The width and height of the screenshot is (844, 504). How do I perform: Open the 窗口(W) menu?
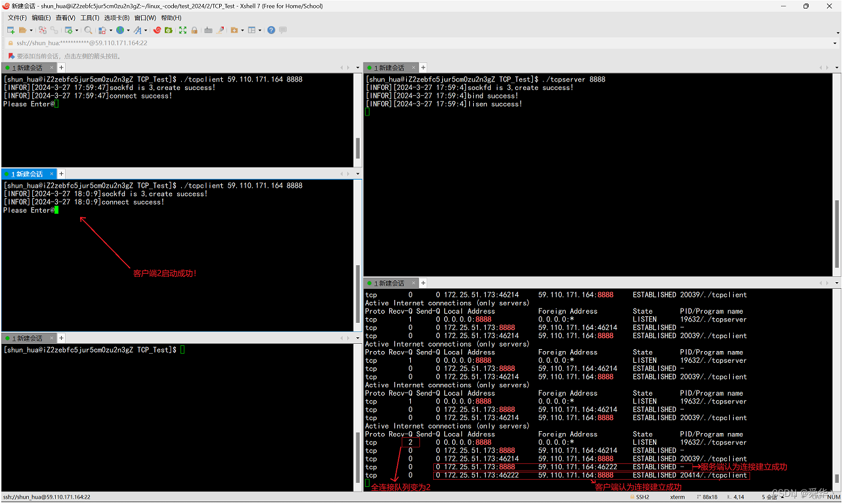coord(145,18)
